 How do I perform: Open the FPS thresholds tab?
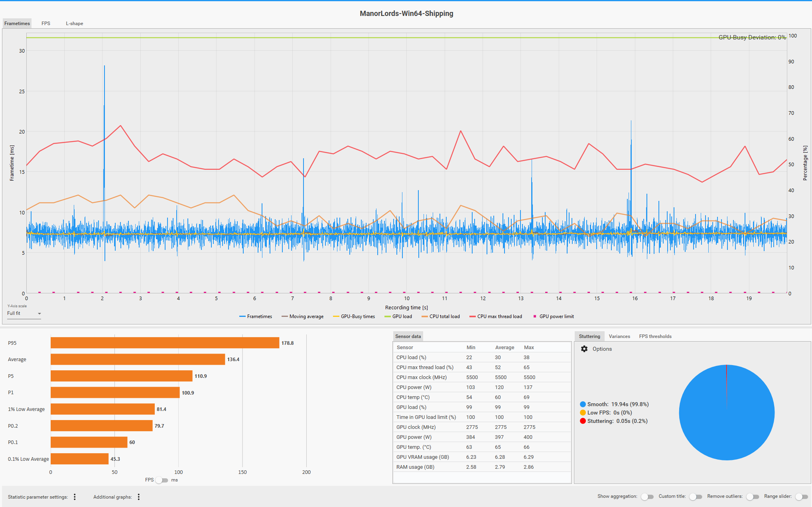click(x=655, y=336)
